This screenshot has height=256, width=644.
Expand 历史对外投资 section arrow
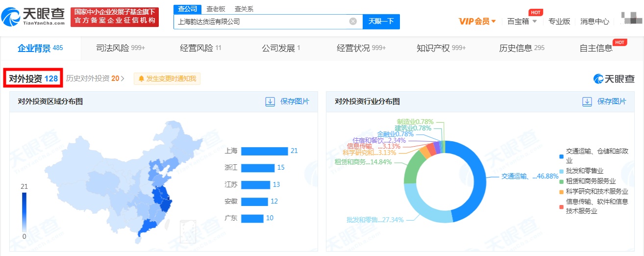[123, 78]
